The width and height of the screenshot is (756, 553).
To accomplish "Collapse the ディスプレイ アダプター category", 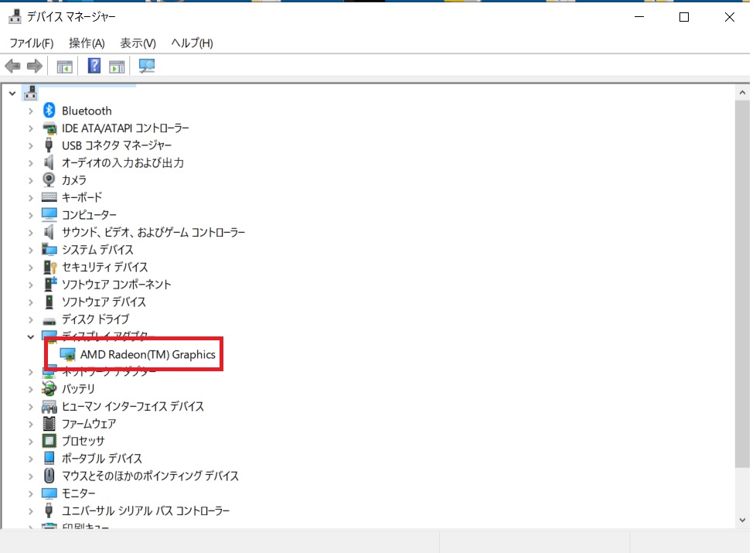I will tap(30, 336).
